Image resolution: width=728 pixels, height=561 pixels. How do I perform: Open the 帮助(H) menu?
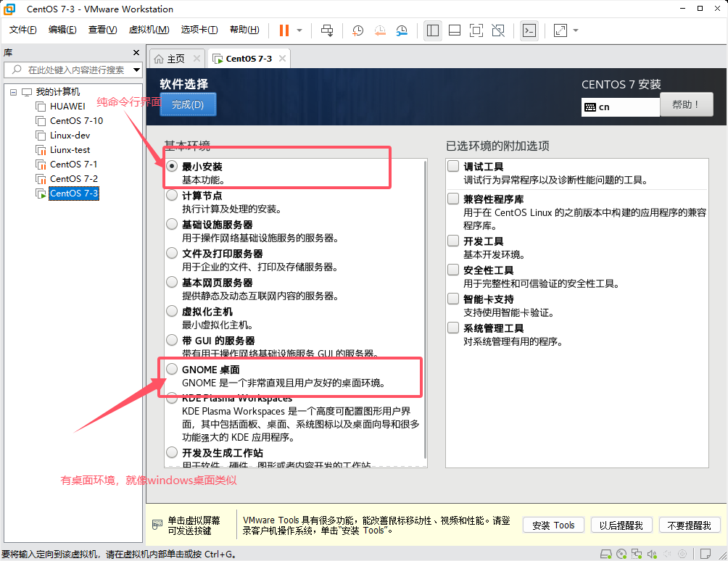244,30
